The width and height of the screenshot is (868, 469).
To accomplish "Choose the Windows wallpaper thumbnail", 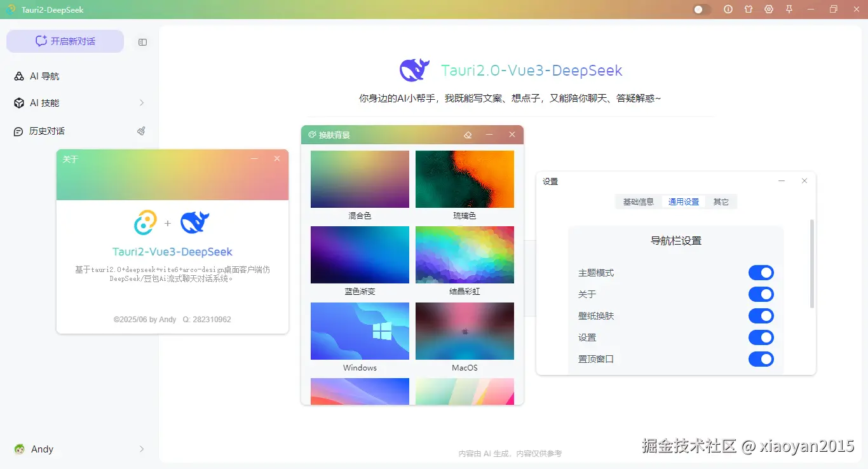I will [x=360, y=330].
